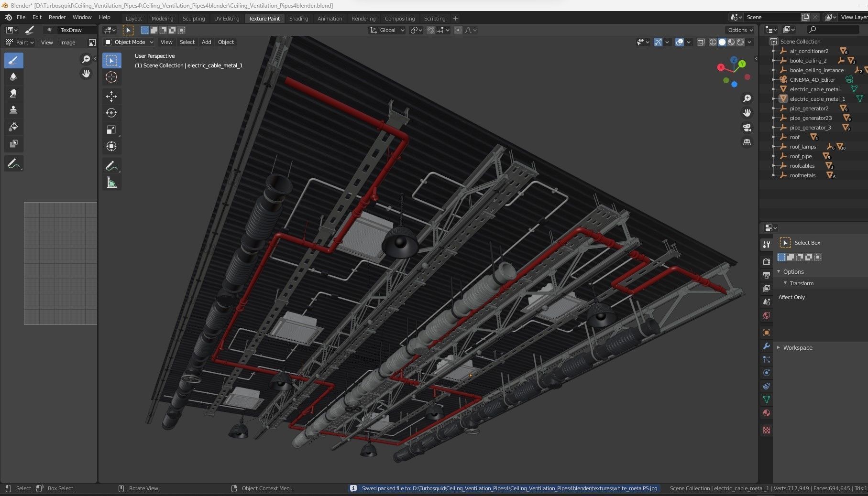Screen dimensions: 868x496
Task: Toggle snapping magnet in viewport header
Action: coord(431,30)
